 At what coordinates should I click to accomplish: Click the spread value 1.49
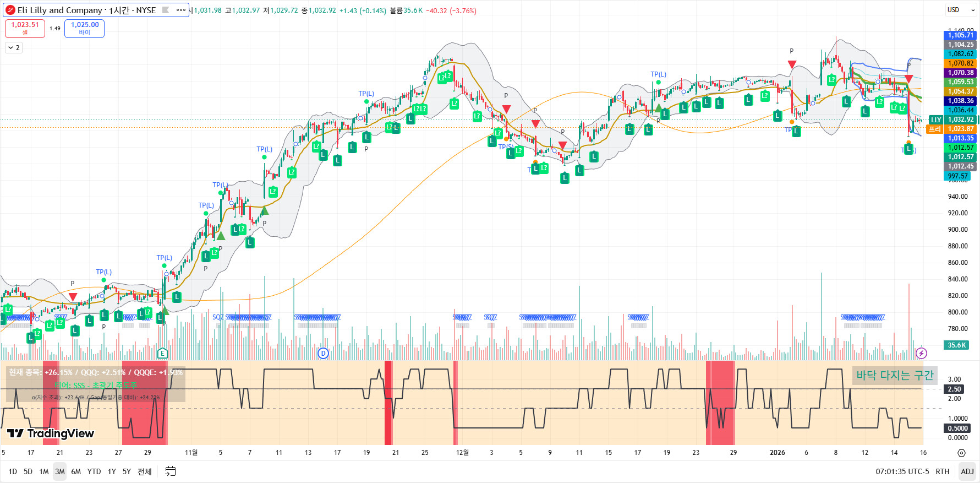point(55,29)
